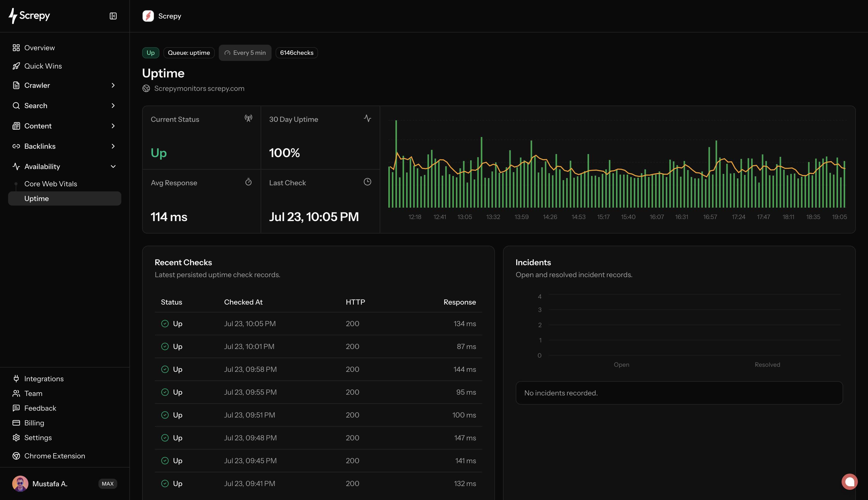This screenshot has width=868, height=500.
Task: Click the stopwatch icon on Avg Response card
Action: 248,182
